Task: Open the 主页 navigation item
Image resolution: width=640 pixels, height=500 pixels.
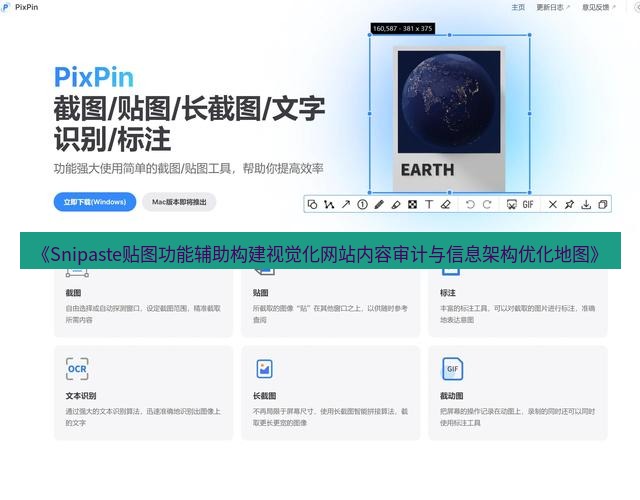Action: tap(518, 7)
